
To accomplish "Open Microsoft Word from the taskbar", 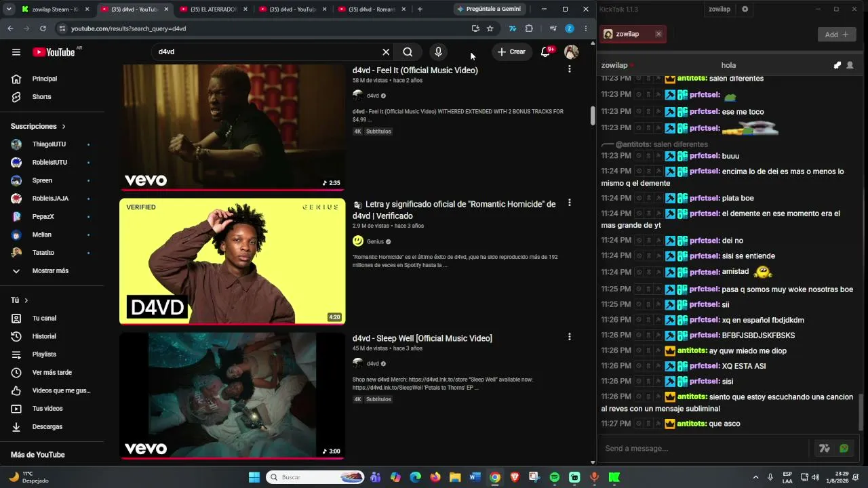I will point(475,477).
